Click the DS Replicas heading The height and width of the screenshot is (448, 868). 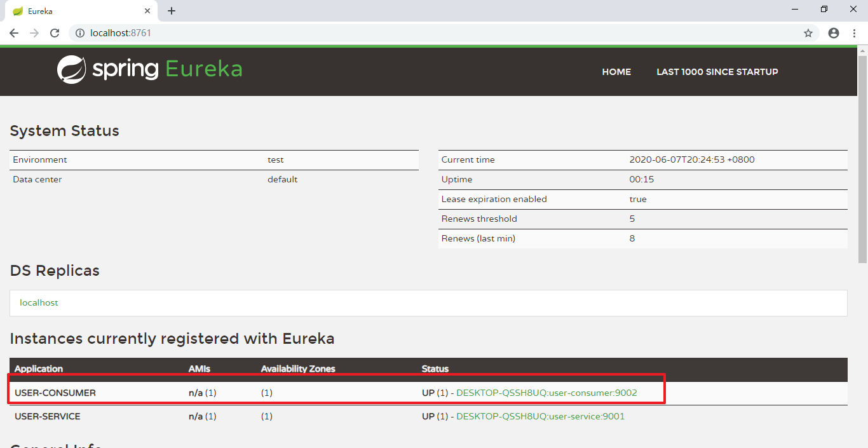pyautogui.click(x=55, y=270)
